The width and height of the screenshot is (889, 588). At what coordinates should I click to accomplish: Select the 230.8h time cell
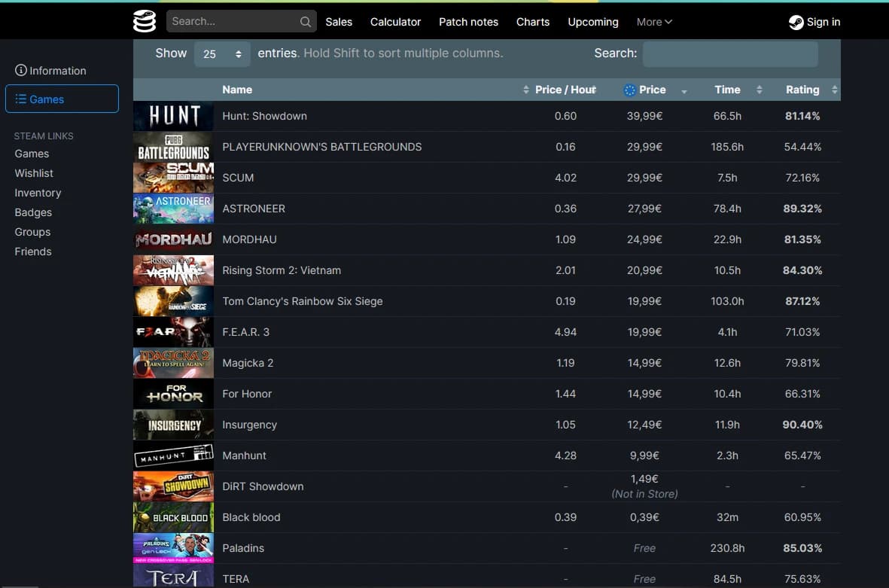click(x=727, y=548)
